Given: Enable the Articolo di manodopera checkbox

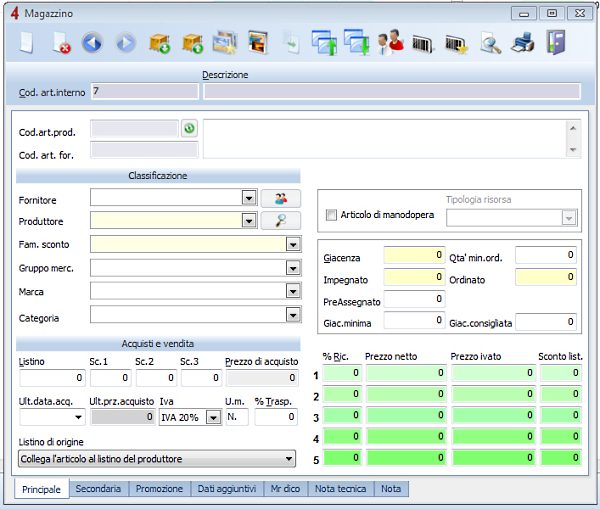Looking at the screenshot, I should (332, 215).
